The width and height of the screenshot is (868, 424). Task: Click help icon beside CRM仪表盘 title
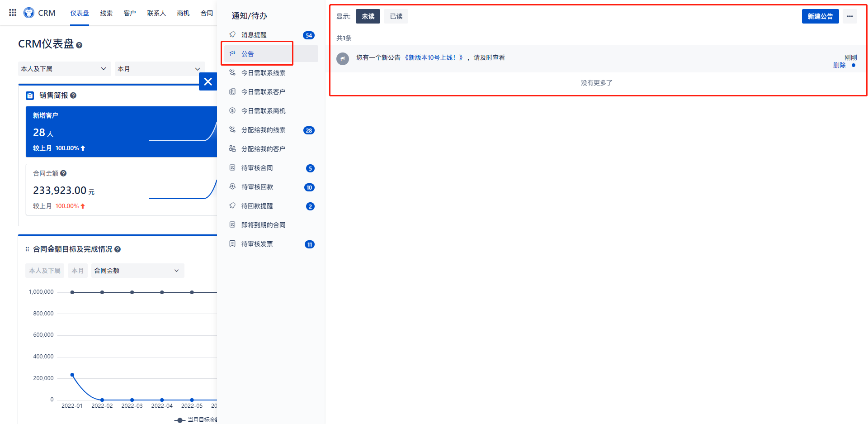tap(79, 45)
